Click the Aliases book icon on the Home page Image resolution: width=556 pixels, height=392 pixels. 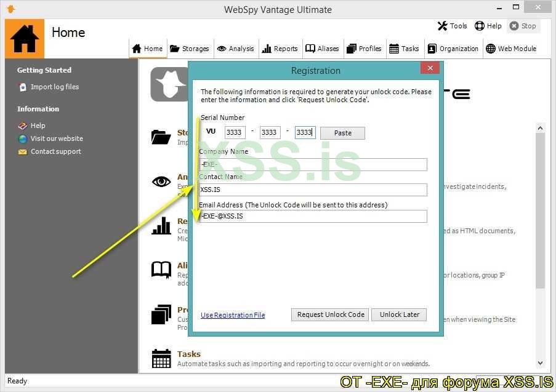click(161, 270)
